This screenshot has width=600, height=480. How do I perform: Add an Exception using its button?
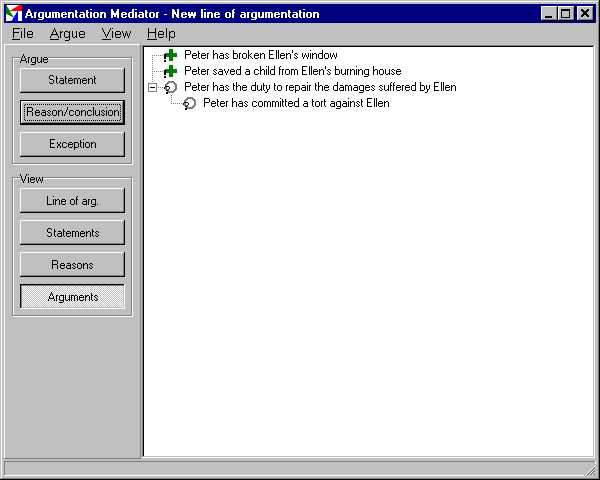[72, 144]
